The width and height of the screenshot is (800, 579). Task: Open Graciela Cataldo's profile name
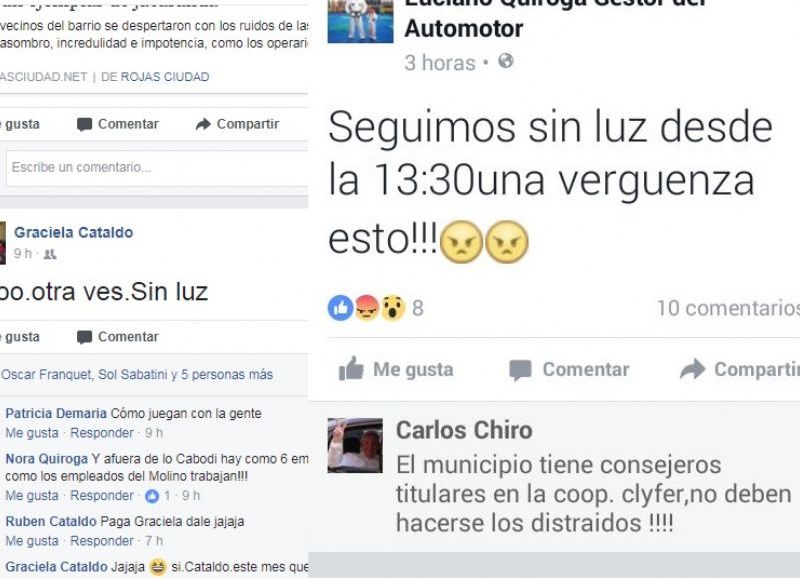tap(73, 233)
